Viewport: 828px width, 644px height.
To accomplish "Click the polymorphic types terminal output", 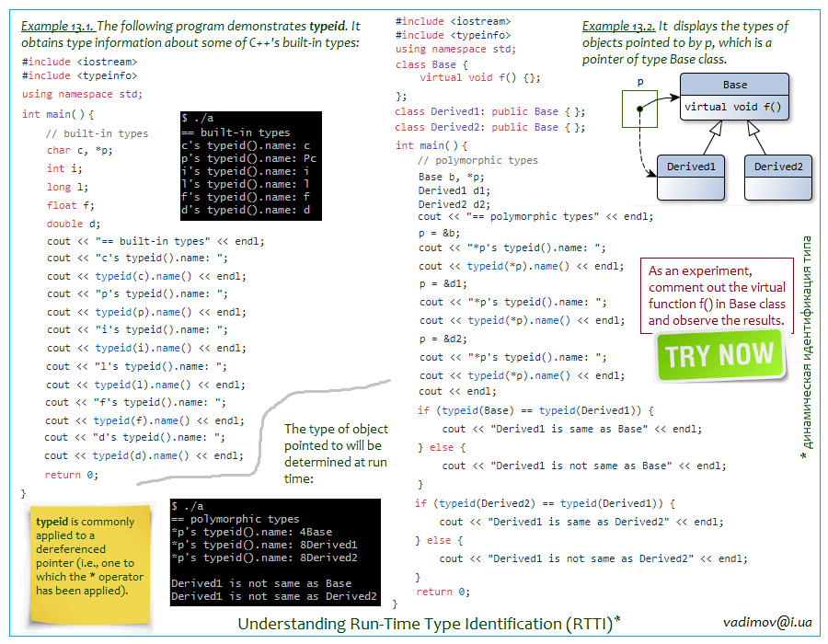I will pos(275,552).
